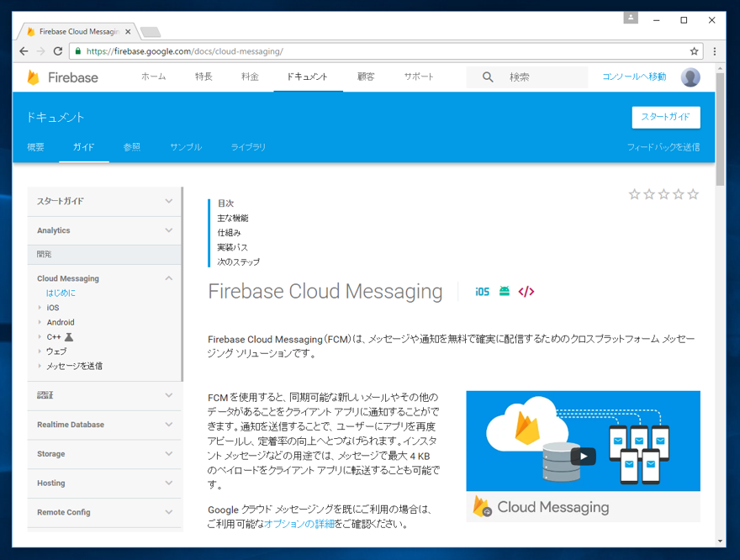Open the 料金 top navigation item
The width and height of the screenshot is (740, 560).
pyautogui.click(x=250, y=77)
